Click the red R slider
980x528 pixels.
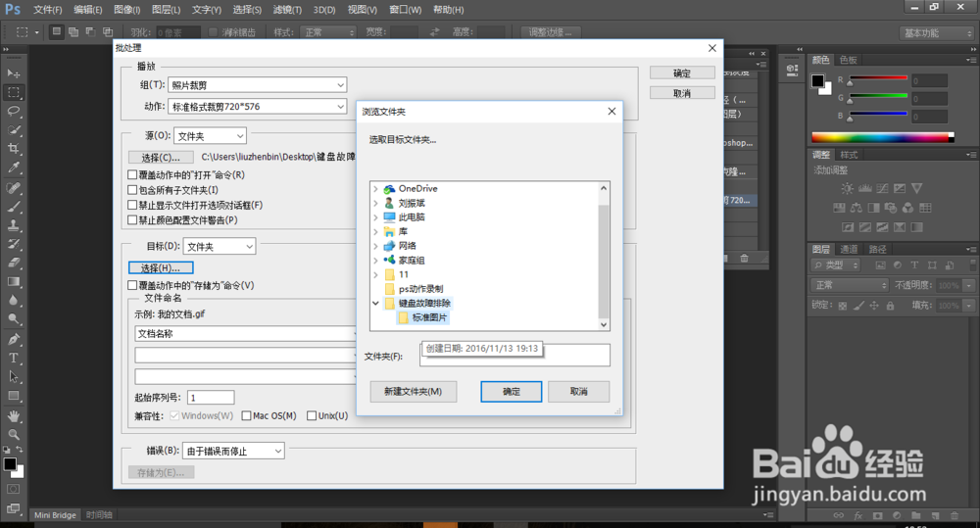click(878, 79)
